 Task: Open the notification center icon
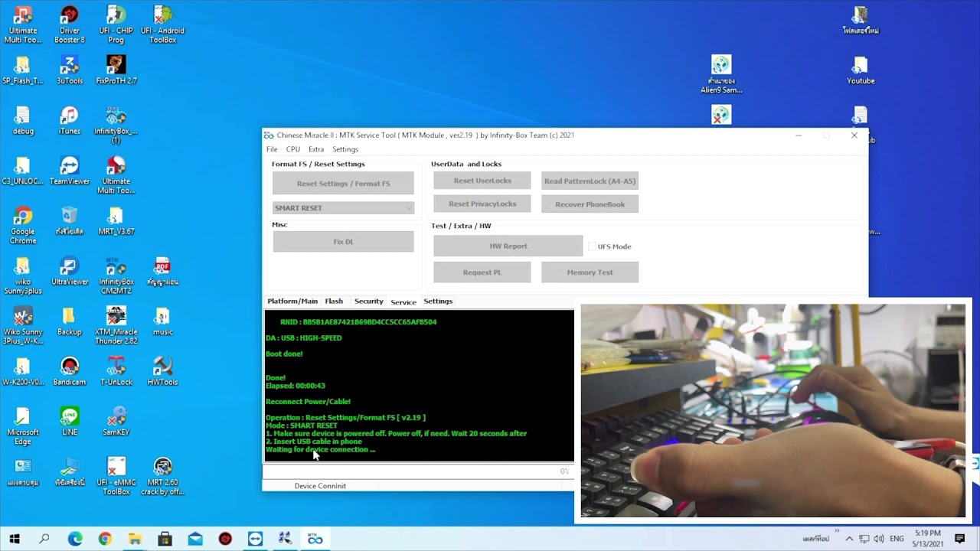[x=960, y=539]
